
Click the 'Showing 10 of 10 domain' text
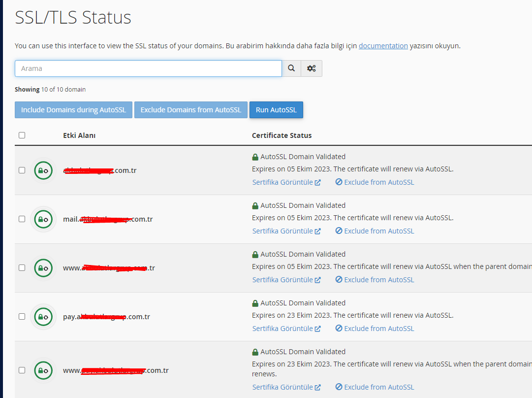(50, 89)
